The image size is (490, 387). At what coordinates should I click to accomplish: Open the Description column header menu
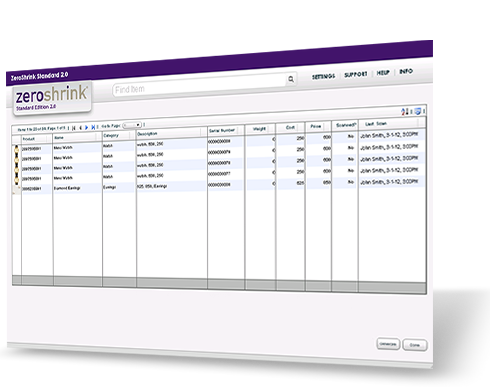coord(203,132)
